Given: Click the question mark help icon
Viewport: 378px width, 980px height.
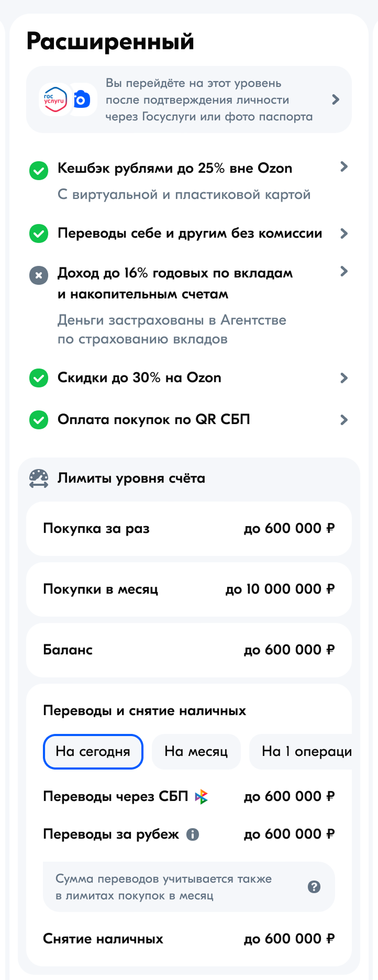Looking at the screenshot, I should 314,887.
